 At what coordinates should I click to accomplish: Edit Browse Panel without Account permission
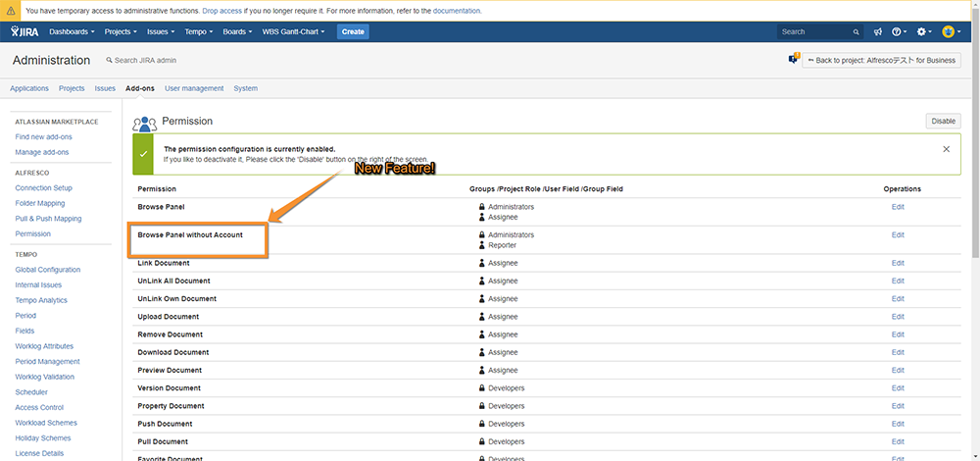[898, 234]
